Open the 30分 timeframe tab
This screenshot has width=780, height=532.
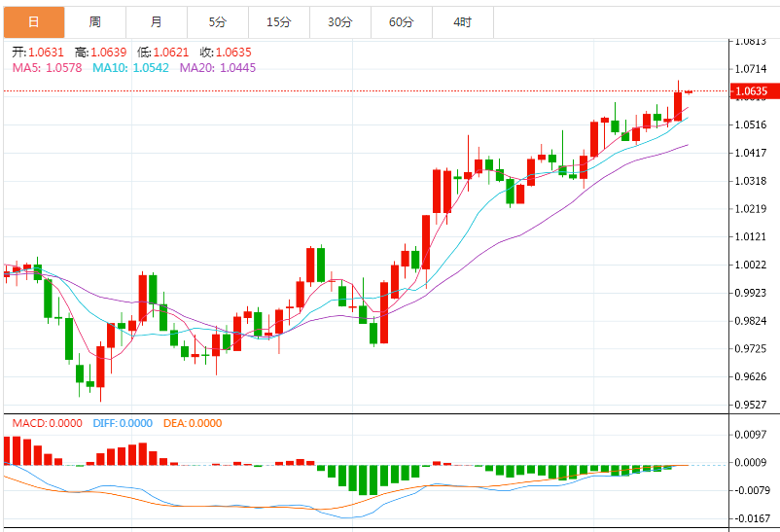click(340, 22)
